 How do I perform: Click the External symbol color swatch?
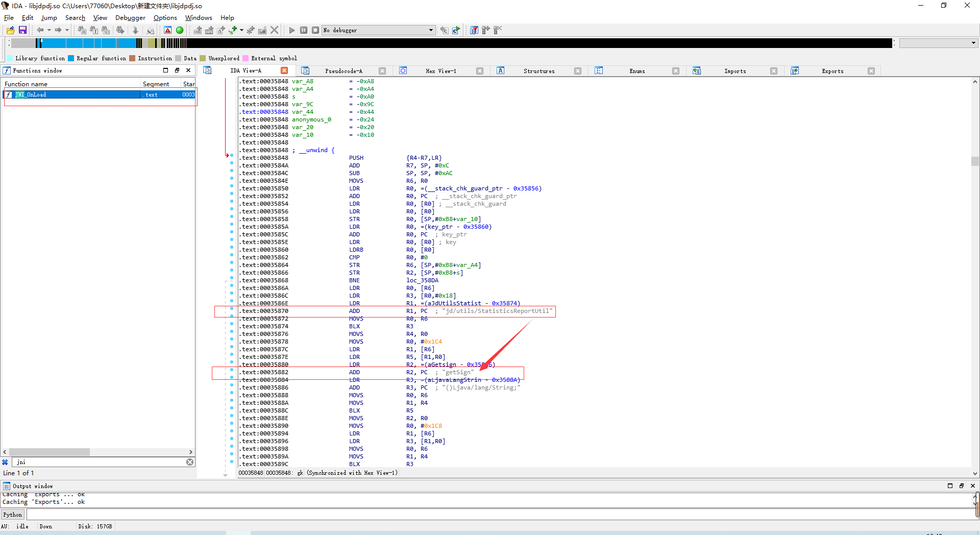pyautogui.click(x=246, y=58)
